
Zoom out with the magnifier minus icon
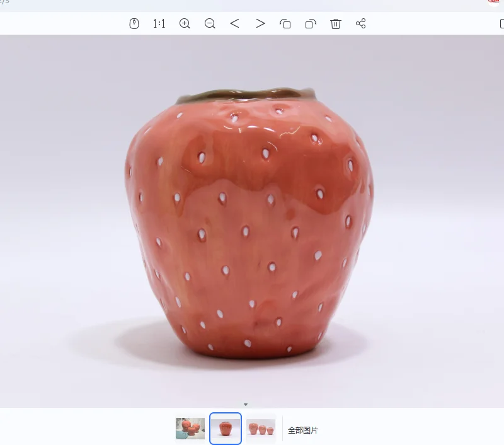pyautogui.click(x=210, y=23)
